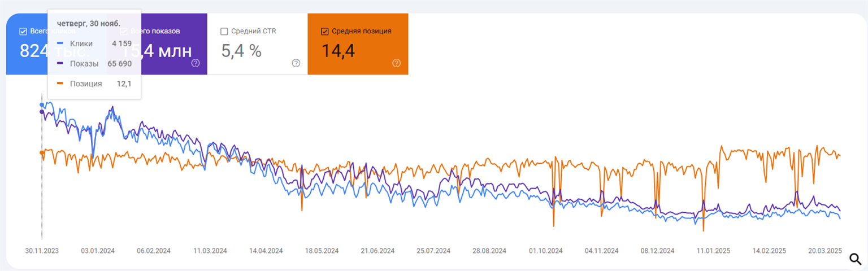Select the 14,4 average position value
Screen dimensions: 868x271
point(338,51)
